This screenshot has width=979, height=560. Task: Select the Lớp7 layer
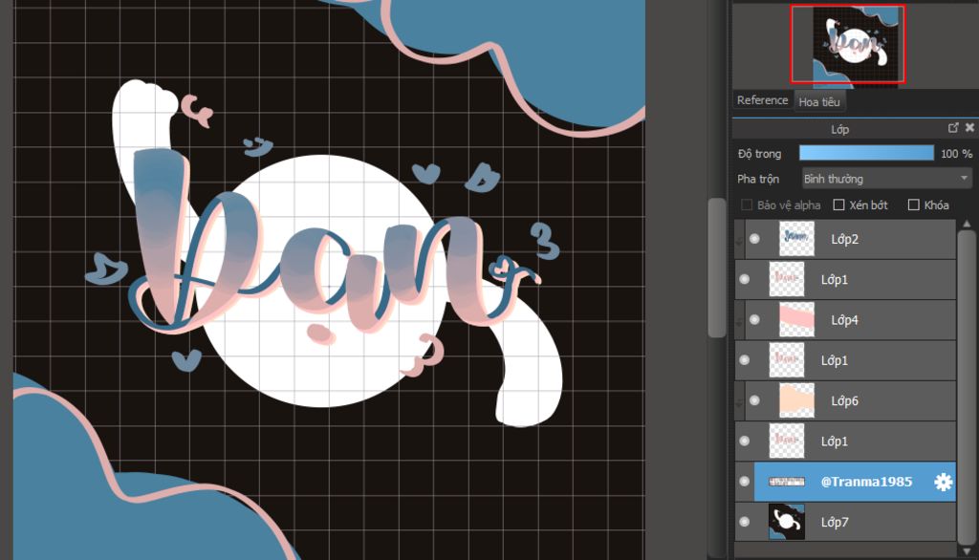845,522
